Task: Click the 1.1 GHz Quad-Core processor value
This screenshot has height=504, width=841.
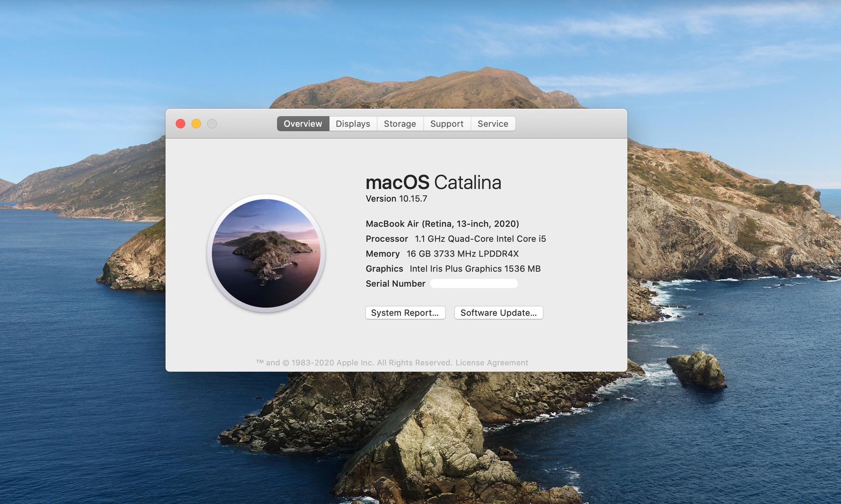Action: click(480, 239)
